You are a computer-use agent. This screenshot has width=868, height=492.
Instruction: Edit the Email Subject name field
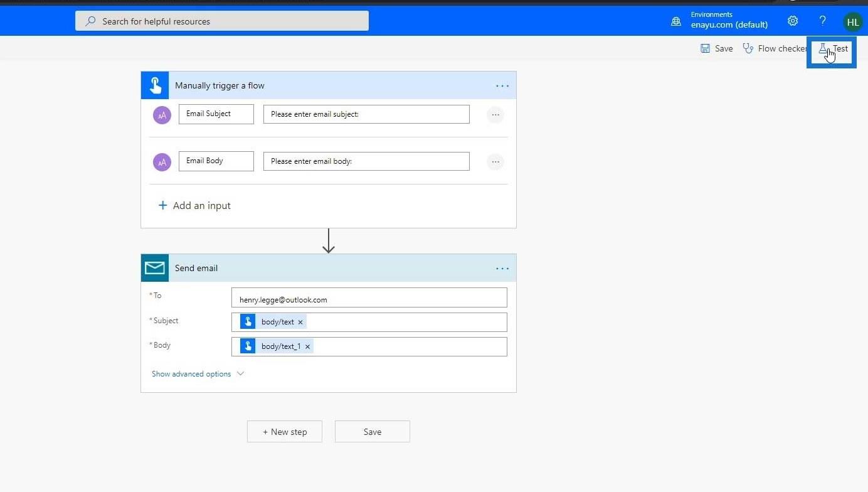click(216, 114)
